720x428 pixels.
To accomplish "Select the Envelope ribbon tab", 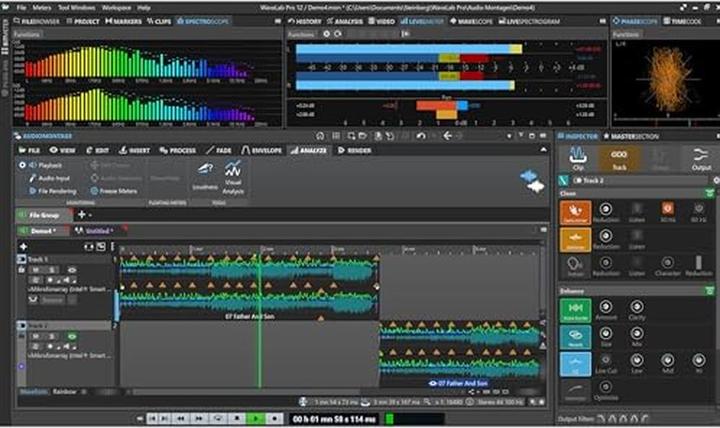I will 261,150.
